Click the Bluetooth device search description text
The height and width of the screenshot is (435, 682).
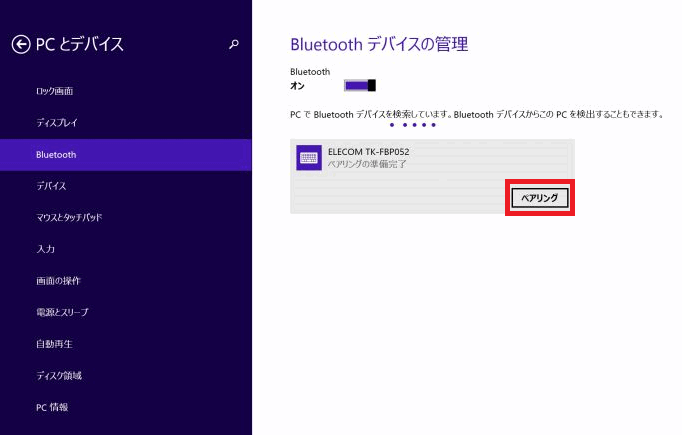tap(477, 115)
